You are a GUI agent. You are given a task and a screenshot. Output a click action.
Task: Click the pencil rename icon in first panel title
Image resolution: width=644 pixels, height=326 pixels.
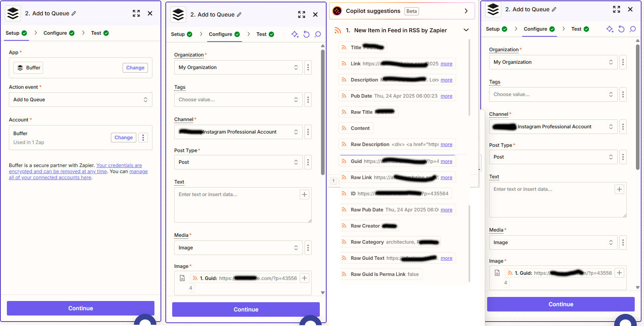pos(74,13)
